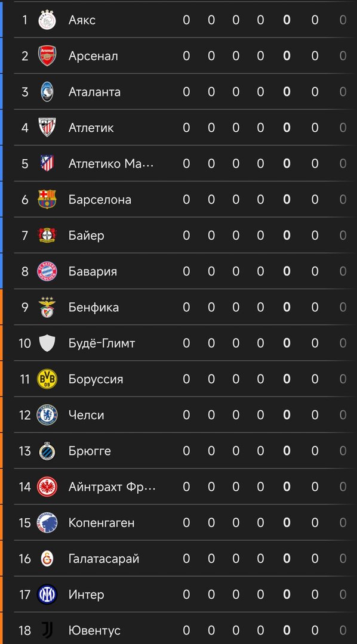
Task: Open the Будё-Глимт team name
Action: pyautogui.click(x=101, y=343)
